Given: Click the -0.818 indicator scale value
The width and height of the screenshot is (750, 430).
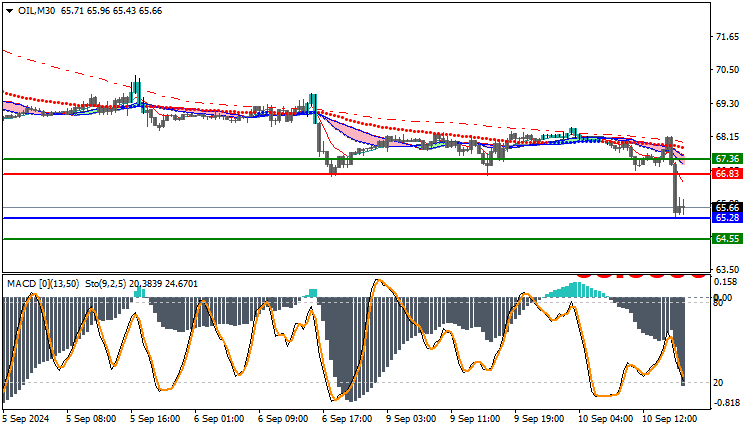Looking at the screenshot, I should (727, 403).
